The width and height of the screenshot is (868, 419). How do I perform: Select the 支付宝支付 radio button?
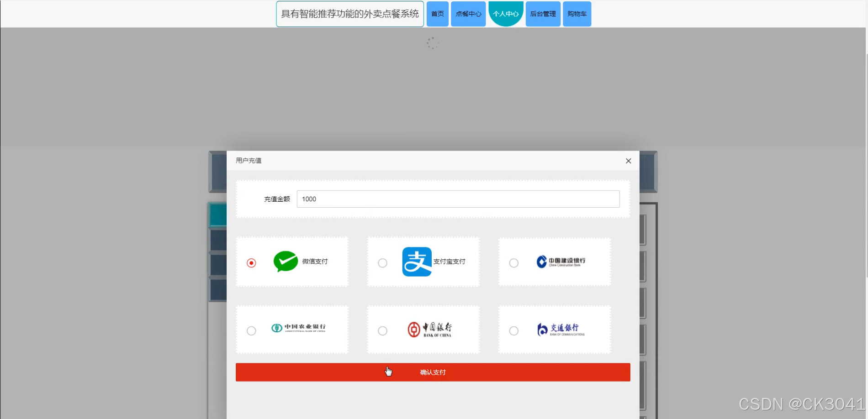point(382,263)
